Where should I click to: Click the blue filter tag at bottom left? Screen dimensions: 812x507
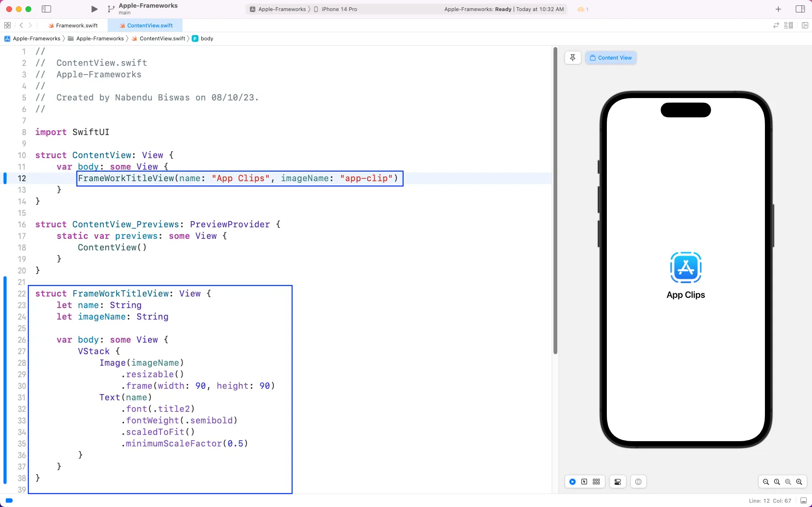[x=9, y=500]
